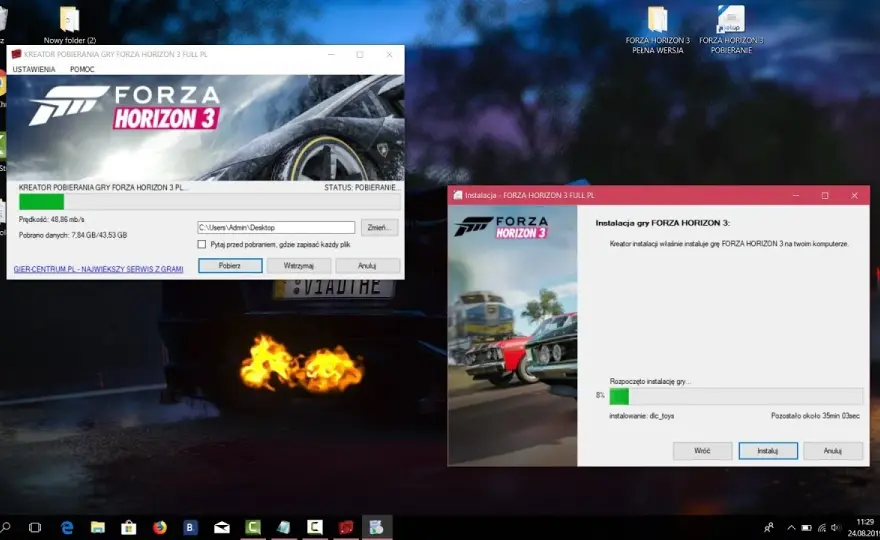The height and width of the screenshot is (540, 880).
Task: Launch Microsoft Edge from the taskbar
Action: [67, 527]
